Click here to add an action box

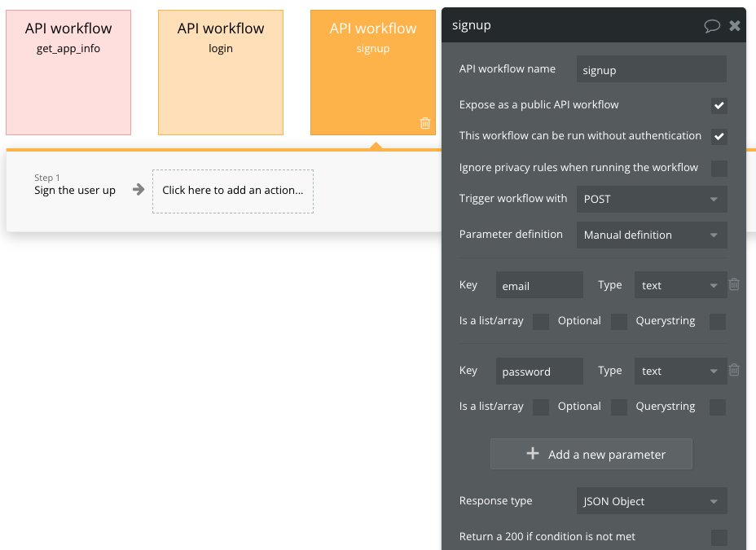[x=233, y=191]
